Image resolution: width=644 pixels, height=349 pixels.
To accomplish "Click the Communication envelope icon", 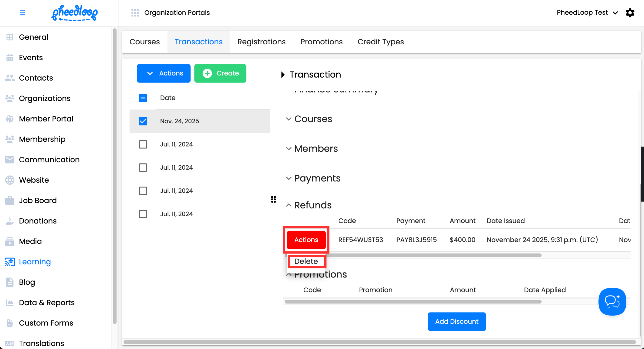I will pyautogui.click(x=10, y=159).
